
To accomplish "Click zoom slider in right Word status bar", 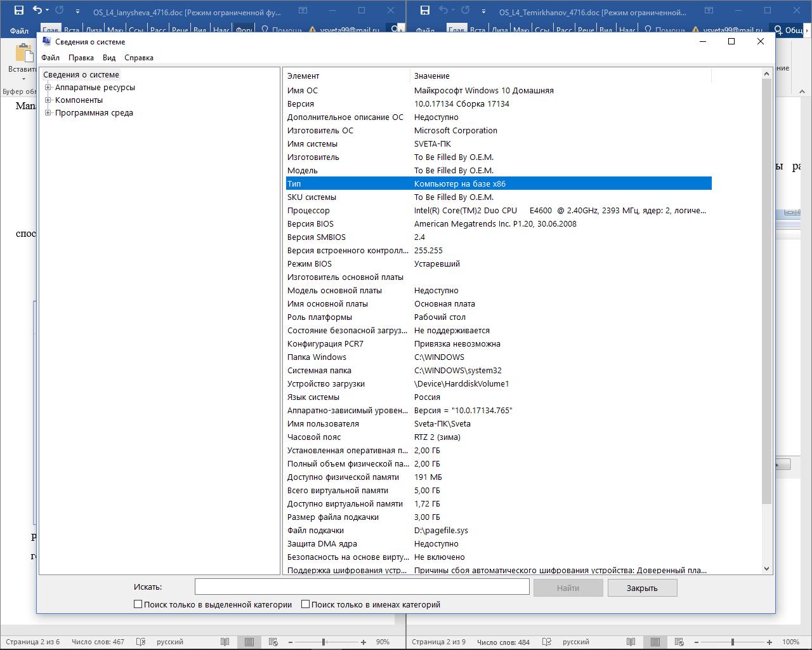I will (733, 642).
